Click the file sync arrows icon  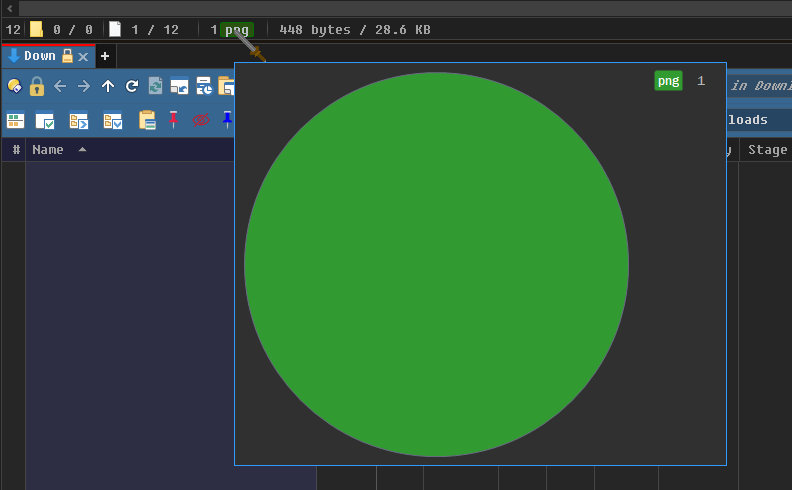[x=156, y=86]
